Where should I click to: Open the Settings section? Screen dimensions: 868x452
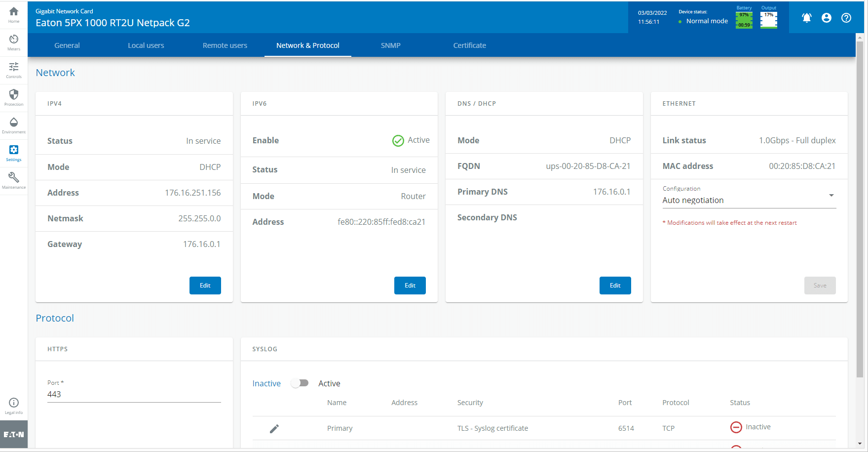[x=14, y=153]
